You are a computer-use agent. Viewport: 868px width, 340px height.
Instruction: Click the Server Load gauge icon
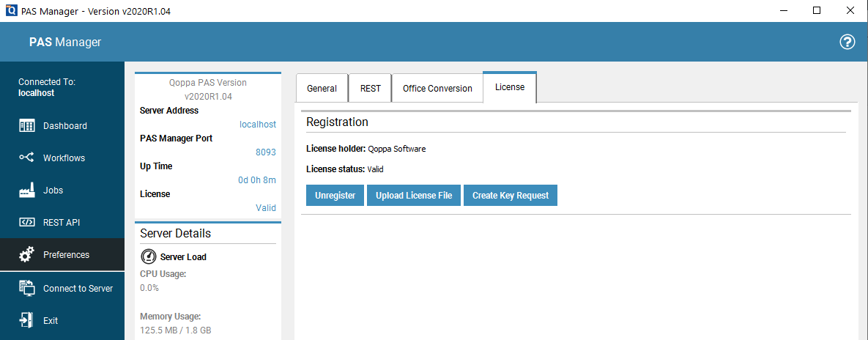pyautogui.click(x=149, y=256)
